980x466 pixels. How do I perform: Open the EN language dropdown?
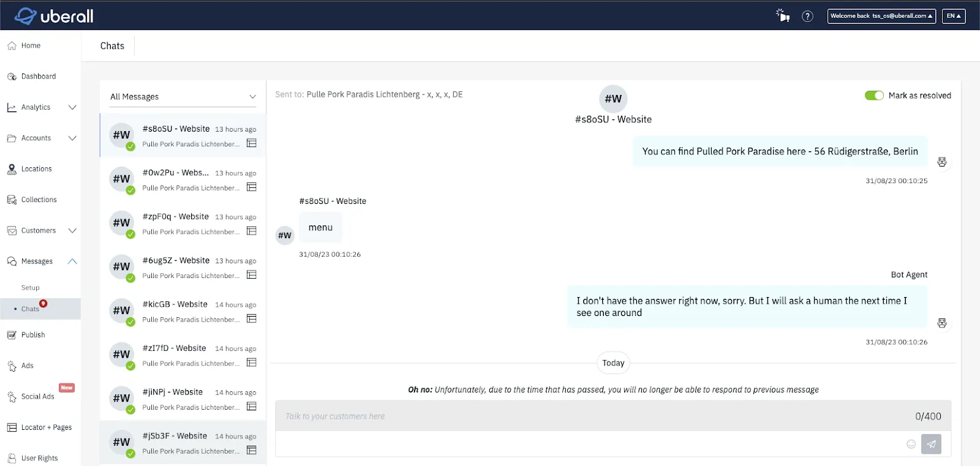point(954,16)
